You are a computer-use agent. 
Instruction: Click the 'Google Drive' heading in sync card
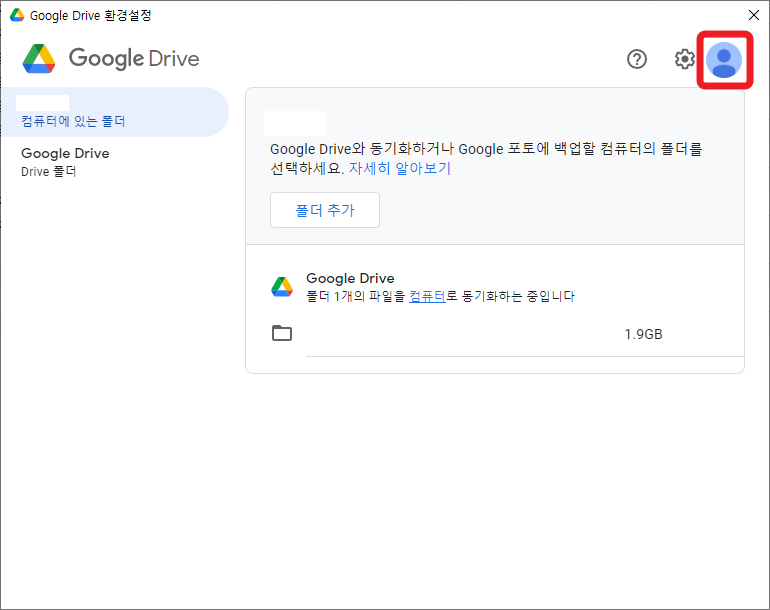(350, 278)
